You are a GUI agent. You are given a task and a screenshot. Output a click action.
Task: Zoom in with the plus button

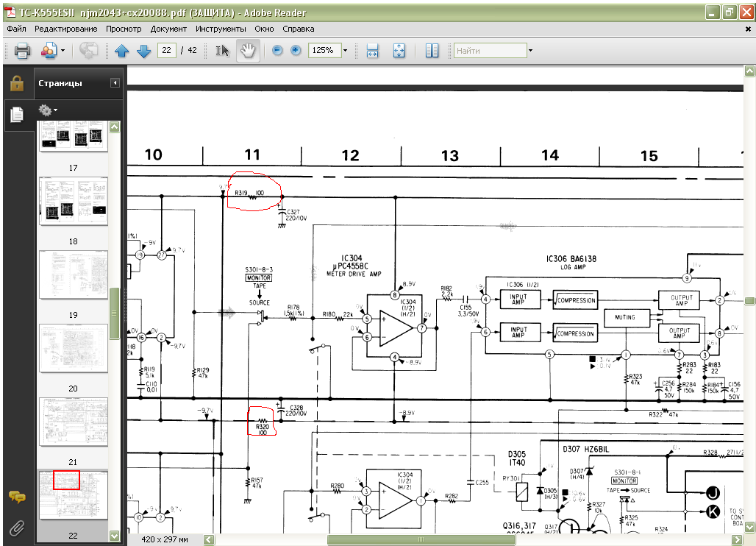[296, 51]
